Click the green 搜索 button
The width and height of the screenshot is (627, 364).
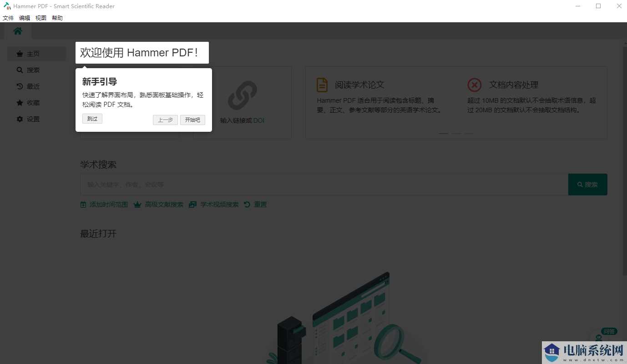(x=587, y=184)
